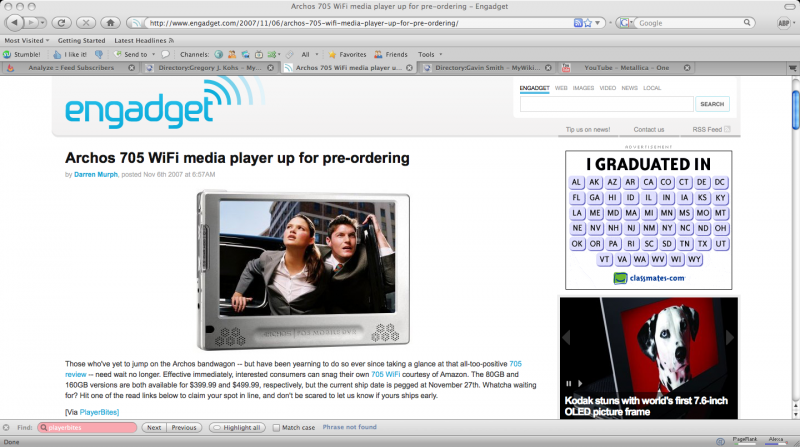
Task: Go back with the browser Back arrow
Action: click(14, 22)
